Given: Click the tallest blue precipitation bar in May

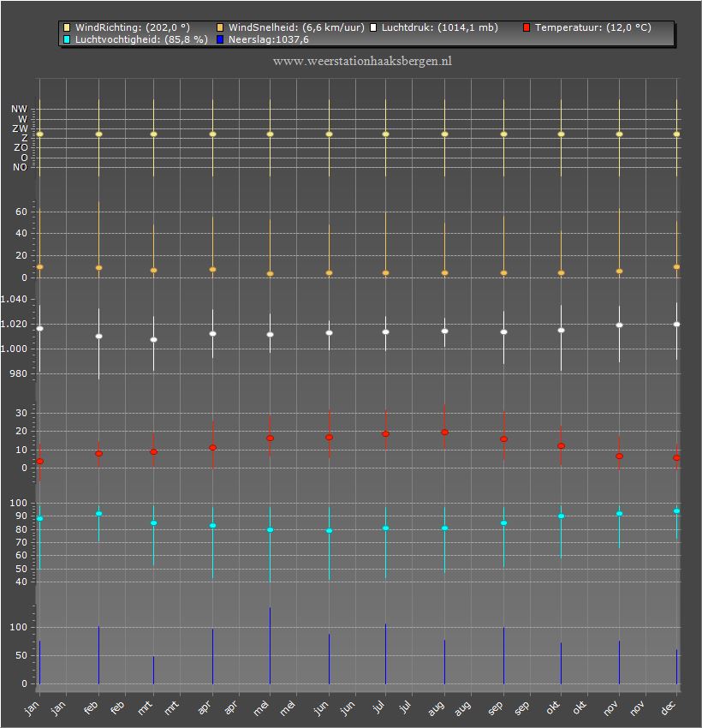Looking at the screenshot, I should pos(270,646).
